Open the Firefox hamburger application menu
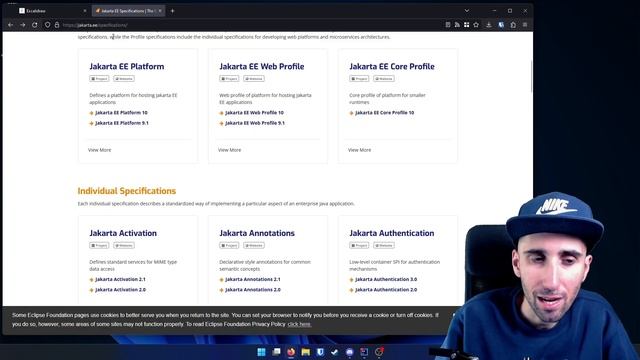The image size is (640, 360). tap(525, 25)
